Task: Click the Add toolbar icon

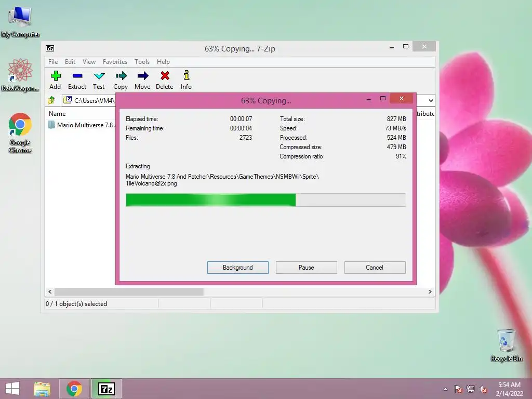Action: click(55, 80)
